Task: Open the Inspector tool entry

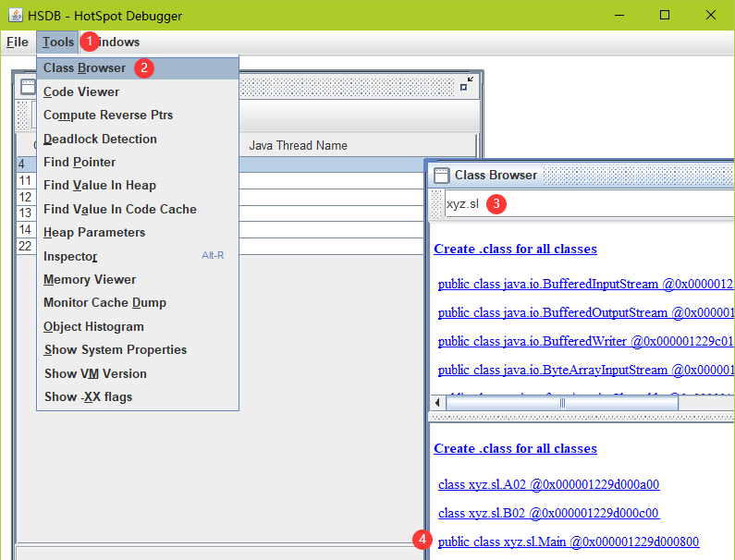Action: click(138, 256)
